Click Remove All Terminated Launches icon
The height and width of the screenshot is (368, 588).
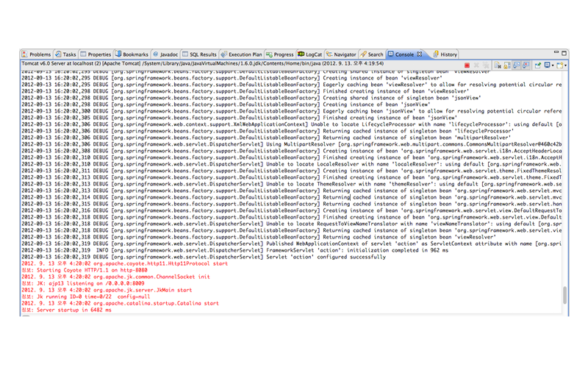click(485, 66)
